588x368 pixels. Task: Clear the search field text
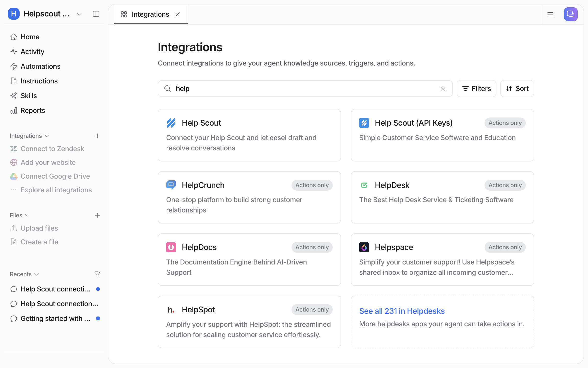(x=443, y=89)
